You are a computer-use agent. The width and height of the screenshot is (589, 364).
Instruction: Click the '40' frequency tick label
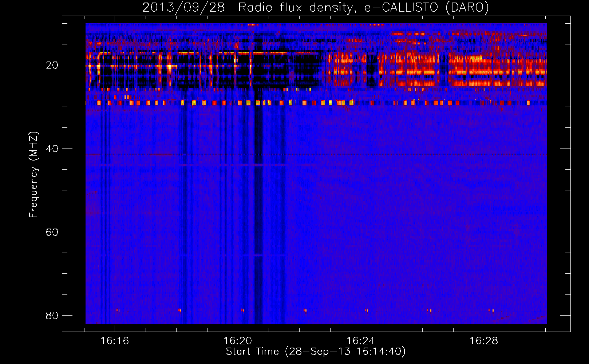point(52,149)
